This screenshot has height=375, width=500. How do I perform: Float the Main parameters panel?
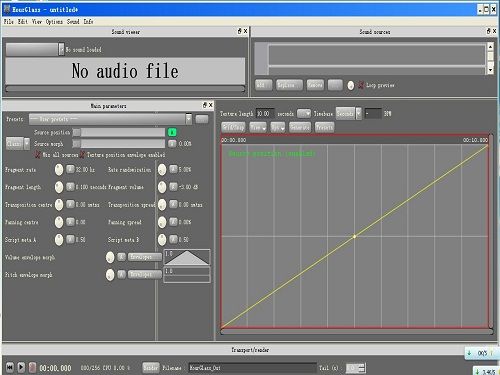[205, 105]
